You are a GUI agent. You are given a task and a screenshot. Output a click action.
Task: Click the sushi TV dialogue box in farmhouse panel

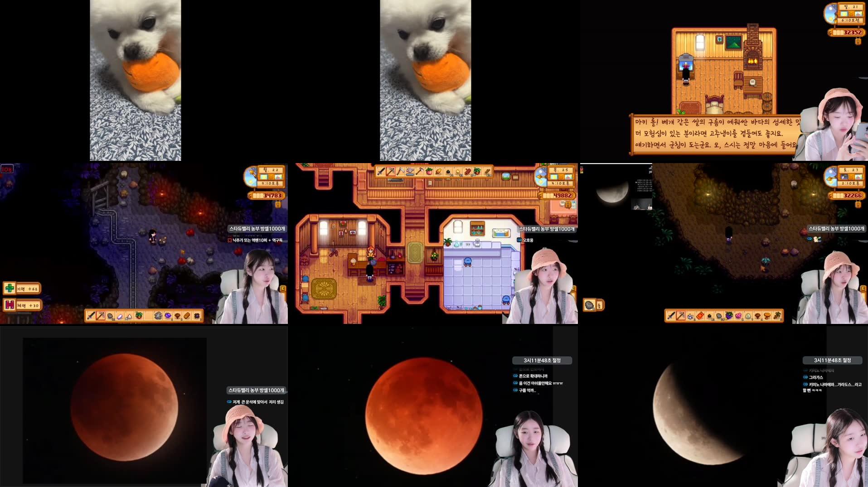coord(716,134)
